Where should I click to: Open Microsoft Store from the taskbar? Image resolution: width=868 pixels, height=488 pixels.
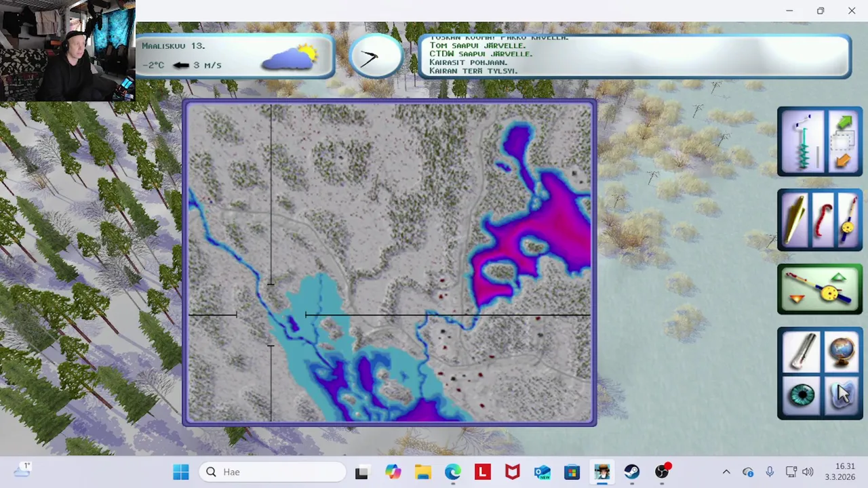[572, 472]
